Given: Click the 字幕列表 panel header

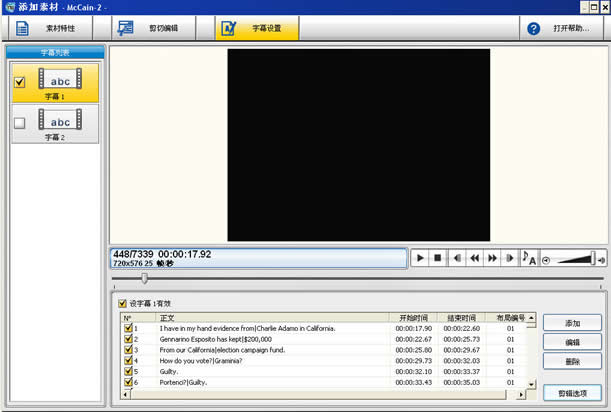Looking at the screenshot, I should pyautogui.click(x=55, y=52).
